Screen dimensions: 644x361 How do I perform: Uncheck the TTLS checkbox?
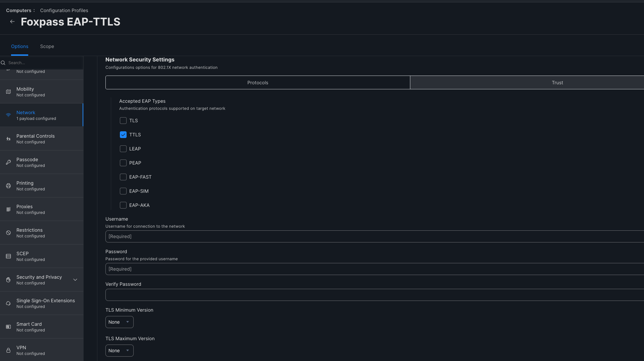pyautogui.click(x=123, y=135)
